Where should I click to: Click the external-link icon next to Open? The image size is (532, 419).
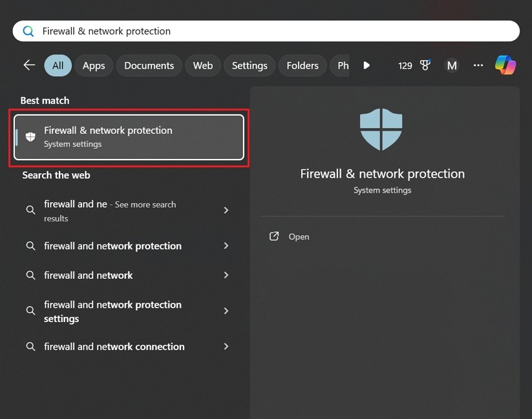(x=274, y=236)
